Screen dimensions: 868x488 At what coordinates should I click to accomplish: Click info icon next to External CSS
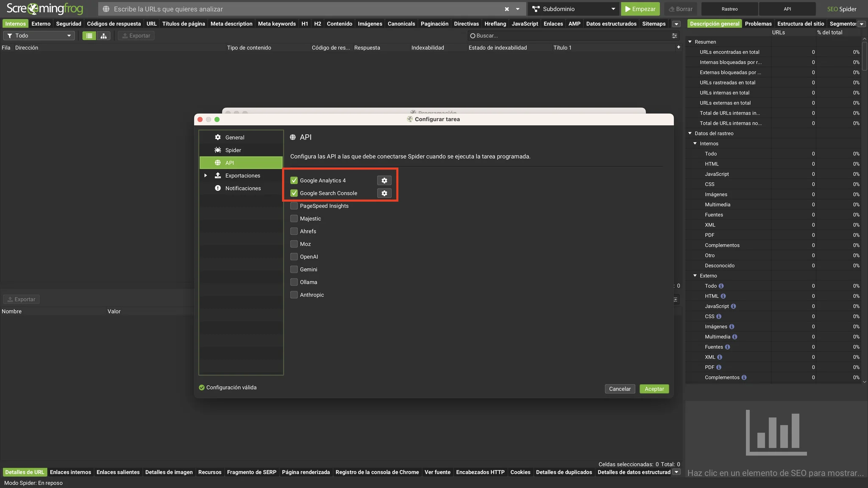tap(719, 316)
